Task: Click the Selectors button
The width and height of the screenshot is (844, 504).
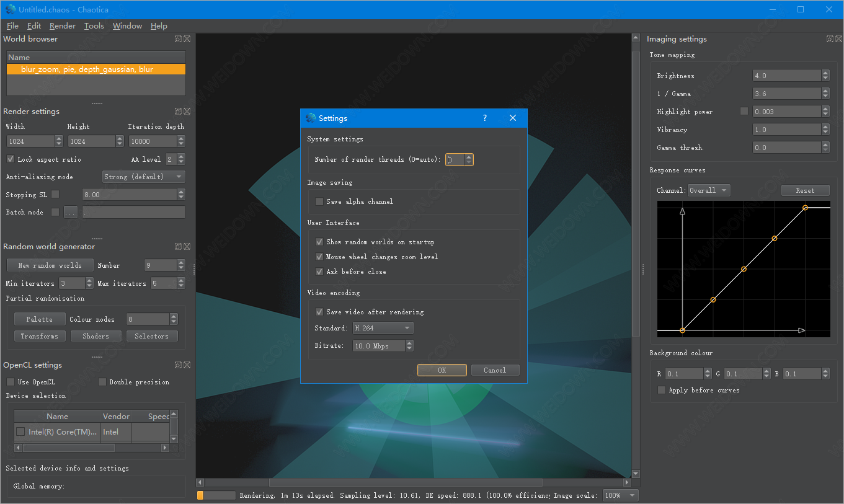Action: pyautogui.click(x=152, y=336)
